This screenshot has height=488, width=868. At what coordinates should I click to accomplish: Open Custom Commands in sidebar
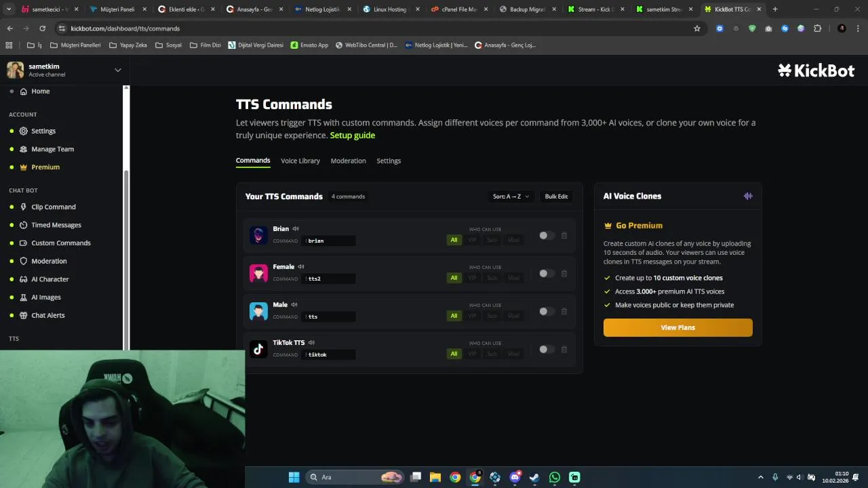(61, 243)
